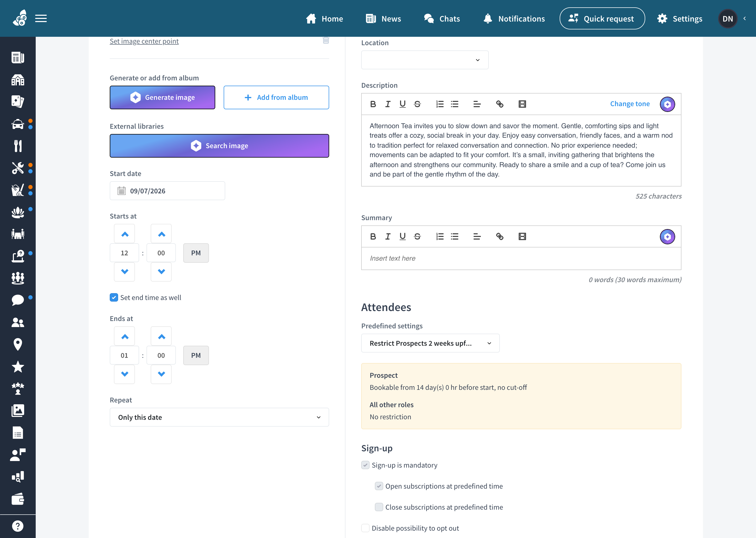The image size is (756, 538).
Task: Go to Home in the top navigation
Action: click(x=324, y=19)
